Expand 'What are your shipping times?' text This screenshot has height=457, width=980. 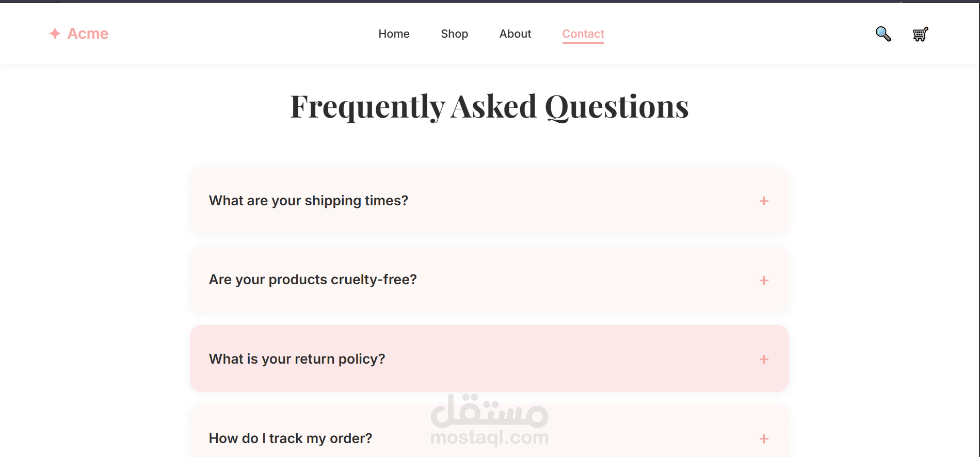tap(308, 201)
